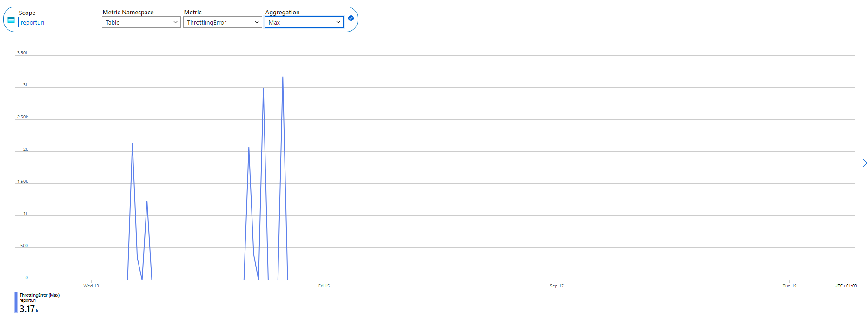The height and width of the screenshot is (325, 868).
Task: Click the Tue 19 date marker
Action: point(789,286)
